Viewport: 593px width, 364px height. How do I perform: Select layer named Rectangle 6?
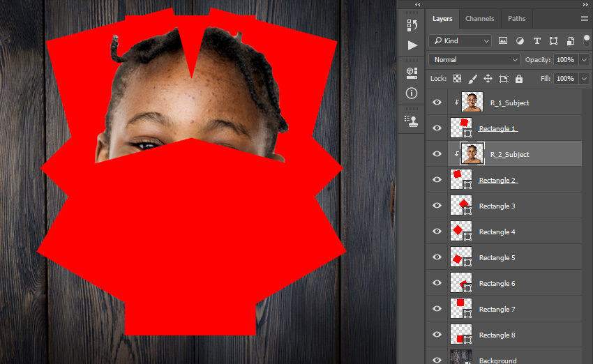497,283
